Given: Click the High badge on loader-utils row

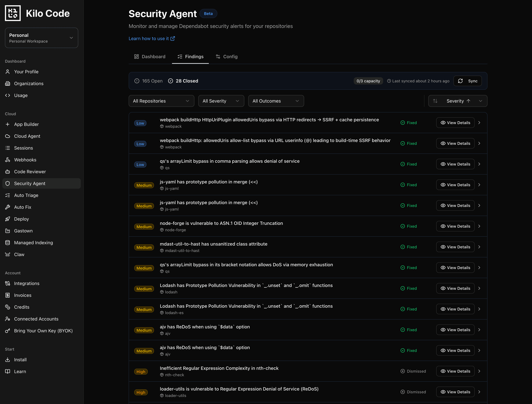Looking at the screenshot, I should tap(141, 392).
